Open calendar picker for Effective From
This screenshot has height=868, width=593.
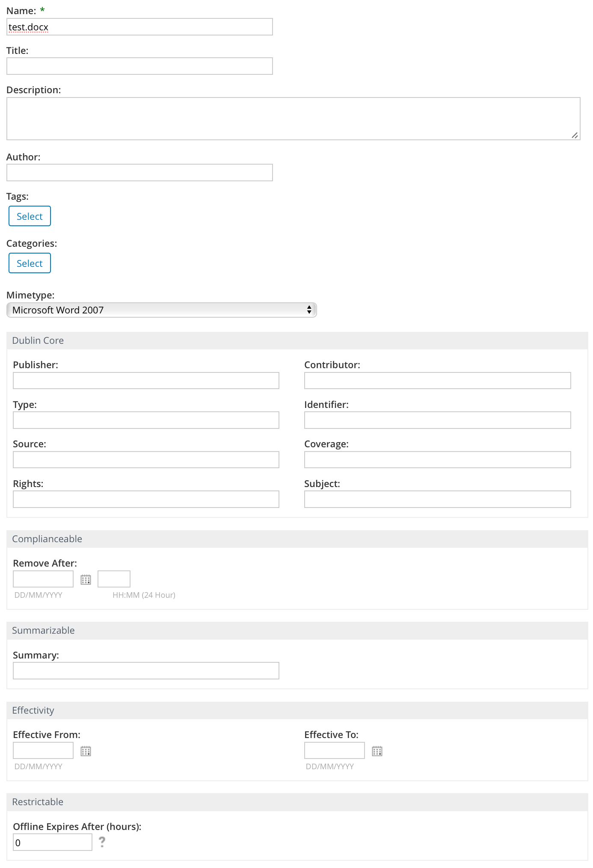click(86, 751)
